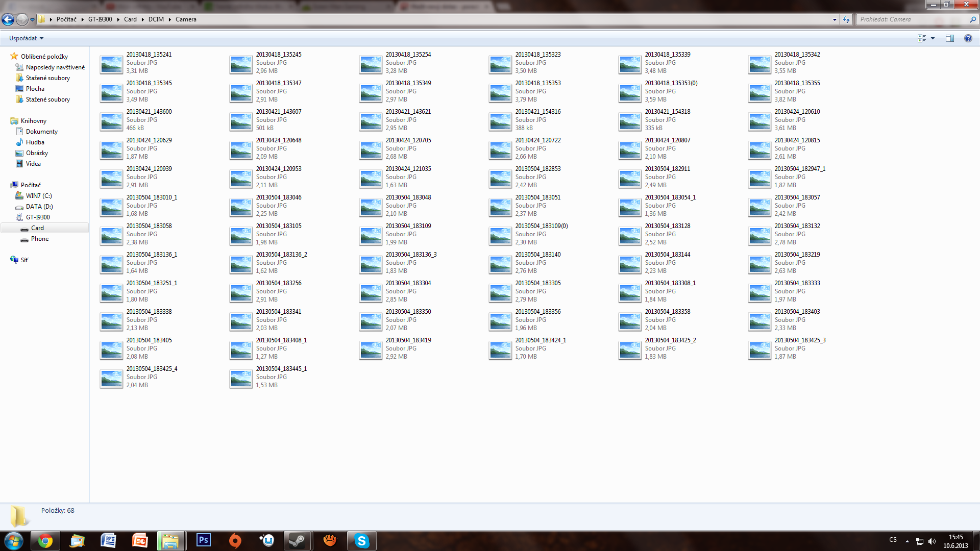Viewport: 980px width, 551px height.
Task: Select file 20130421_143600 thumbnail
Action: (111, 121)
